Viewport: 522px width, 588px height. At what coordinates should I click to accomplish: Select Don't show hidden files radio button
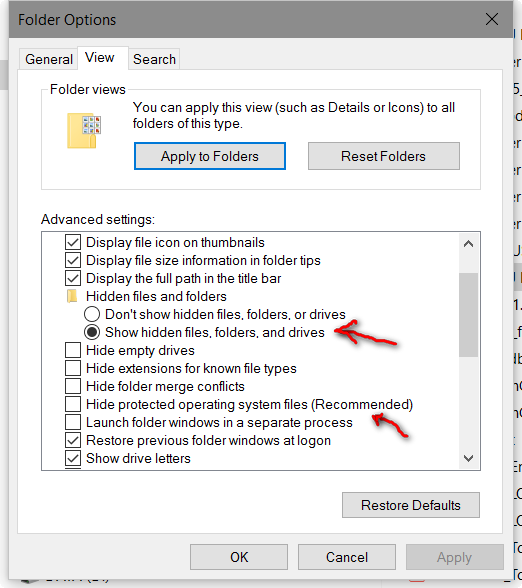[92, 314]
